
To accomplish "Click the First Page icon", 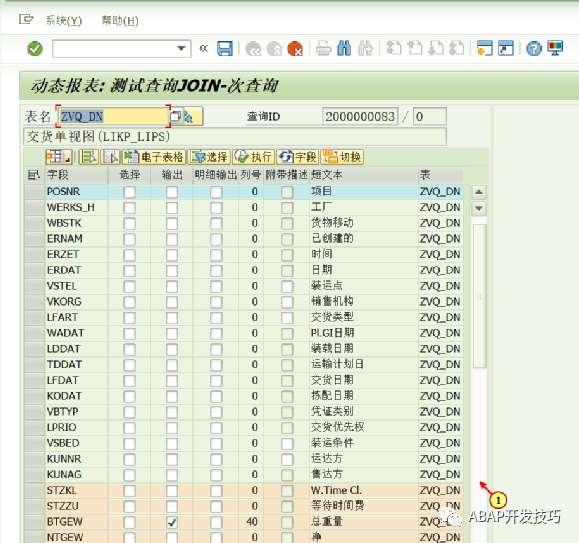I will (x=394, y=48).
